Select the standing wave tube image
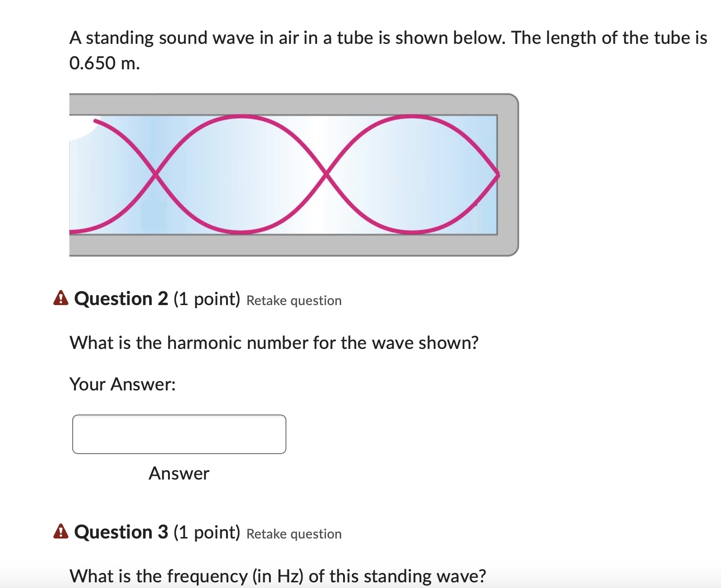This screenshot has height=588, width=721. (293, 174)
